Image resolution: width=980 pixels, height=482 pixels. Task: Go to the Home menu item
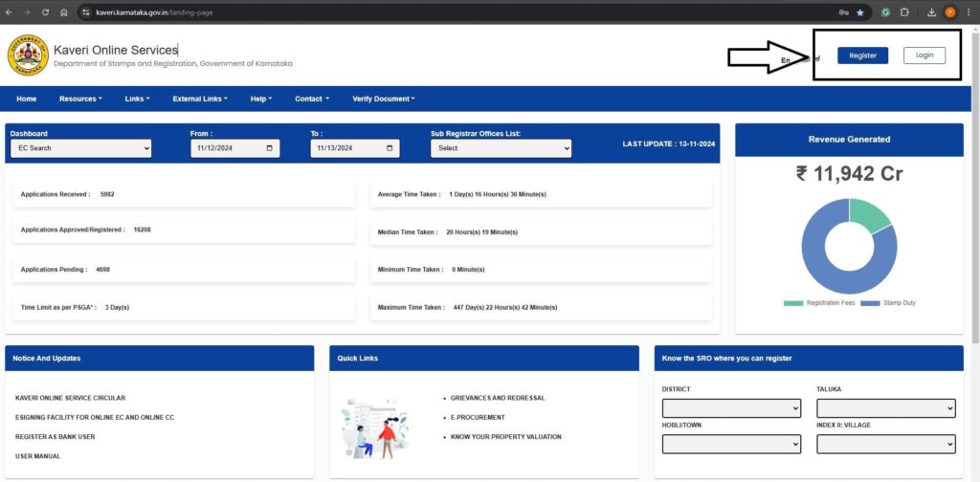26,99
